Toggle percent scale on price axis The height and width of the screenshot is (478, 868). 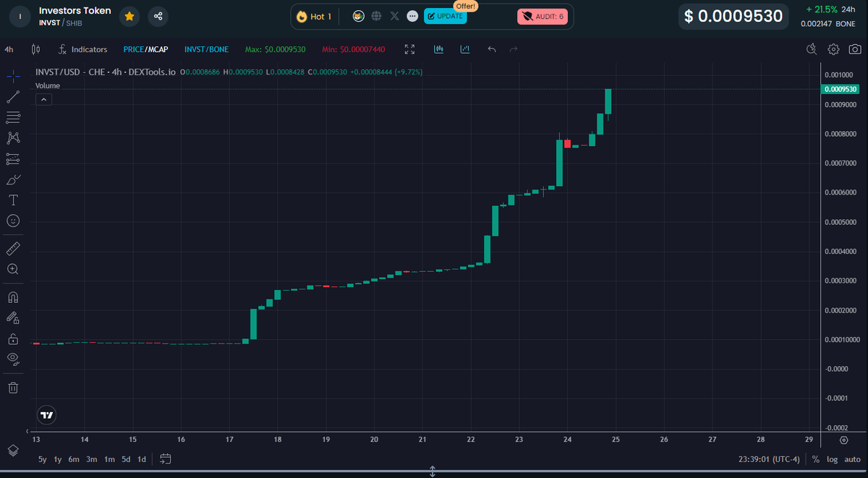point(816,459)
